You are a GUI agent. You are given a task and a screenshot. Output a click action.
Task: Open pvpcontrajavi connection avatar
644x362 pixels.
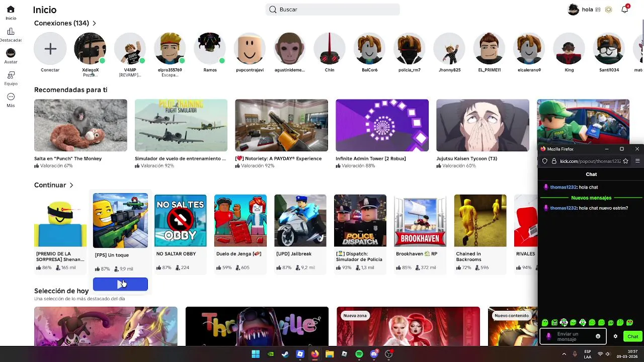coord(250,49)
